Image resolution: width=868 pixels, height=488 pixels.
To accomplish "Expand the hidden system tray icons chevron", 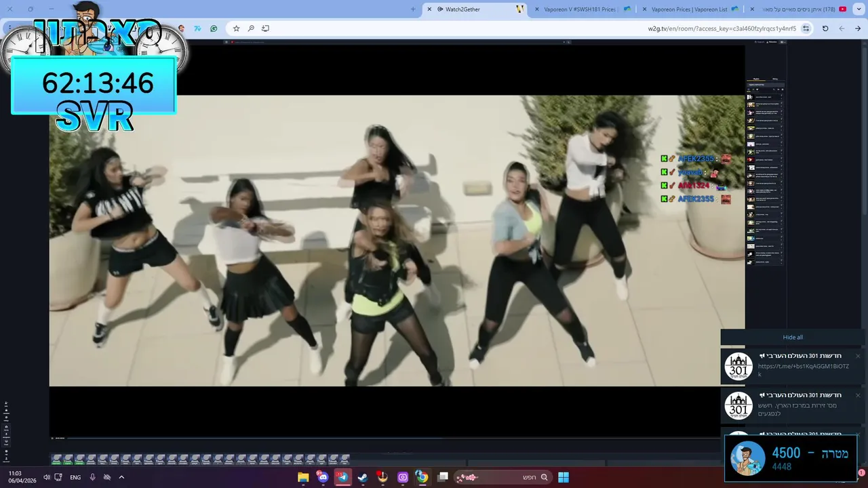I will (121, 477).
